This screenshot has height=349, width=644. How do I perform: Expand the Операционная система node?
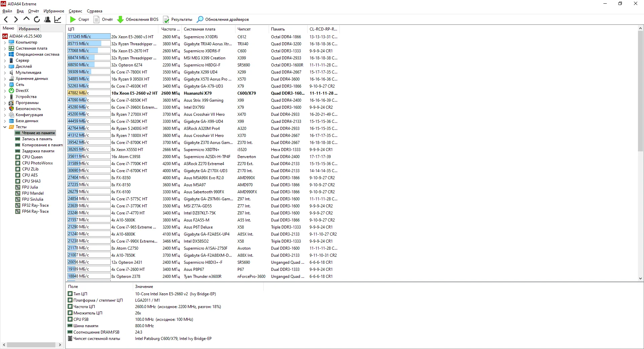5,55
